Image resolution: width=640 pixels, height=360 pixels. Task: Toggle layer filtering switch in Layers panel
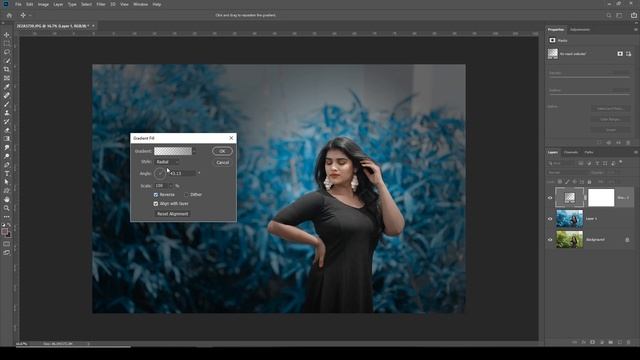pyautogui.click(x=621, y=162)
